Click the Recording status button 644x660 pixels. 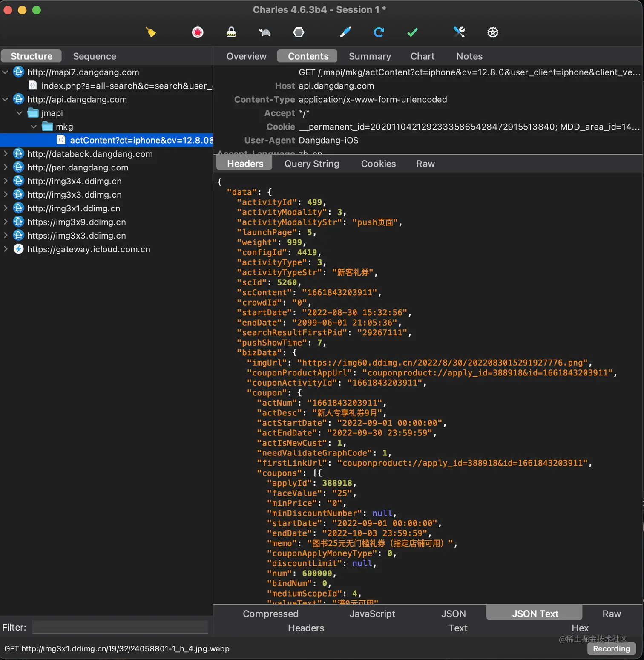(x=612, y=649)
